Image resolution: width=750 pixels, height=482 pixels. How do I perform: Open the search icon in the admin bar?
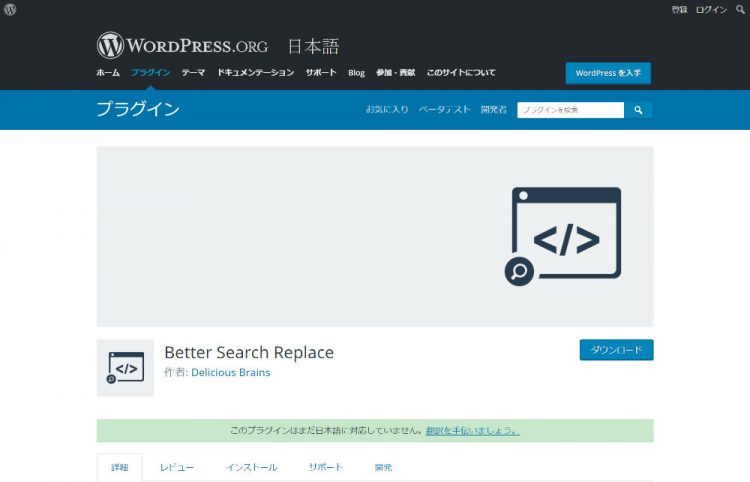point(740,9)
